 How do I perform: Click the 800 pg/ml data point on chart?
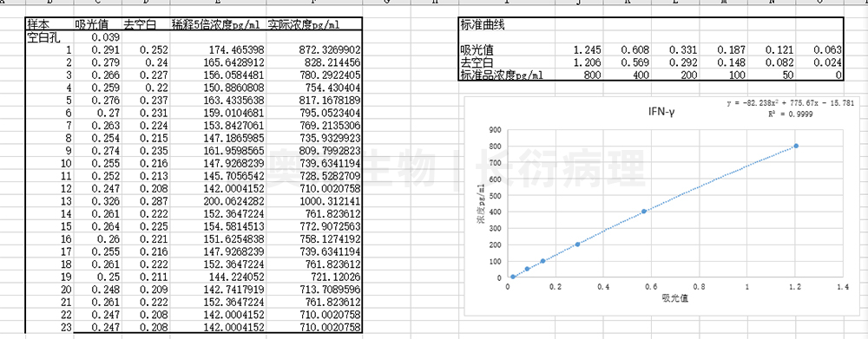click(x=796, y=146)
